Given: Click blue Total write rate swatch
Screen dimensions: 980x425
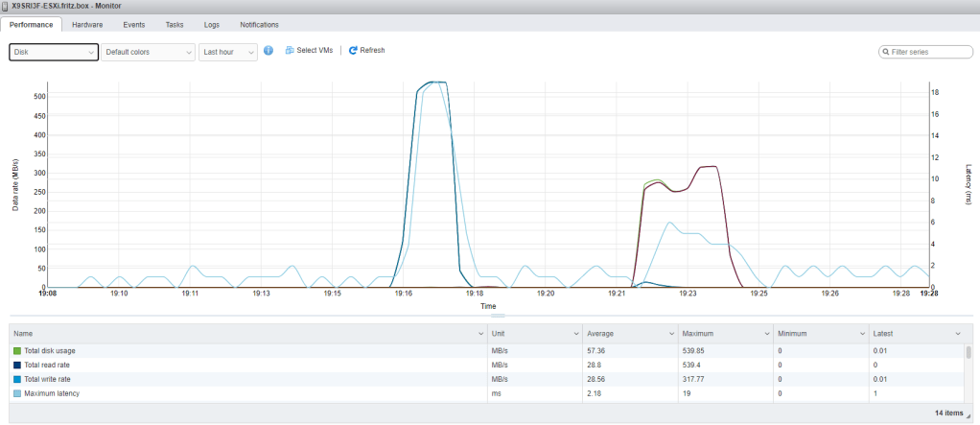Looking at the screenshot, I should click(x=17, y=379).
